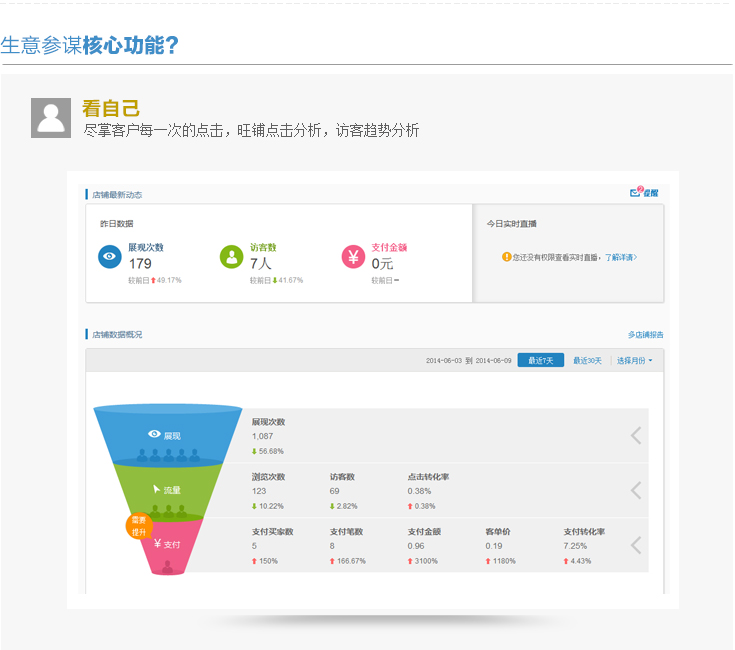735x650 pixels.
Task: Click the 访客数 value 7人
Action: pos(261,264)
